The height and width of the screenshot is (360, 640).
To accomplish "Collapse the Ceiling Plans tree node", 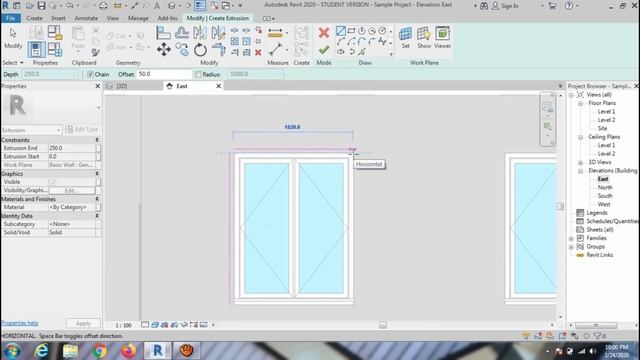I will [x=580, y=137].
